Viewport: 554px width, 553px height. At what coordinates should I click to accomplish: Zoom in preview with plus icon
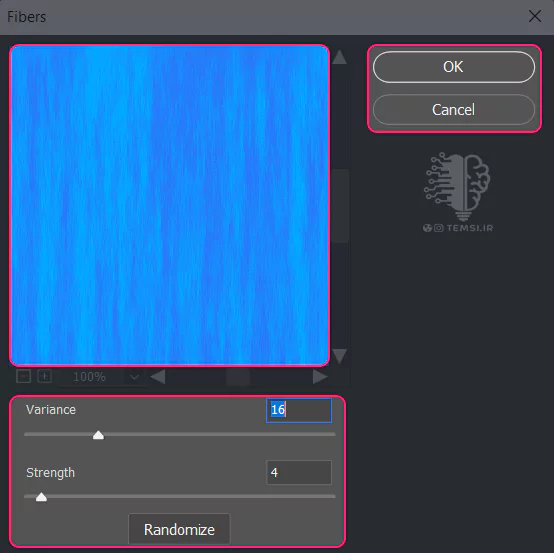(45, 376)
